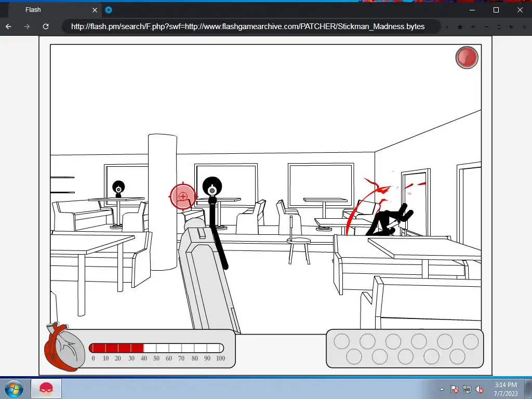Click the red health bar meter
The width and height of the screenshot is (532, 399).
pos(156,348)
